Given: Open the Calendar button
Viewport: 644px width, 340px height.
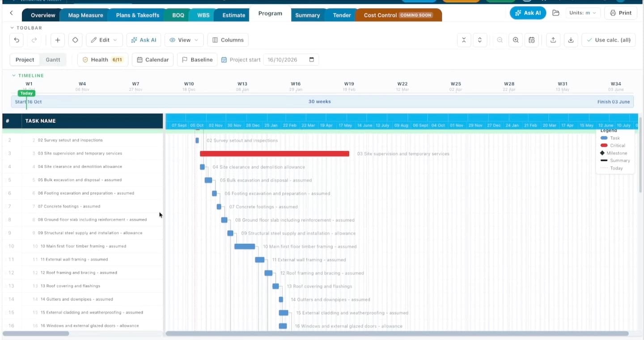Looking at the screenshot, I should pos(153,59).
